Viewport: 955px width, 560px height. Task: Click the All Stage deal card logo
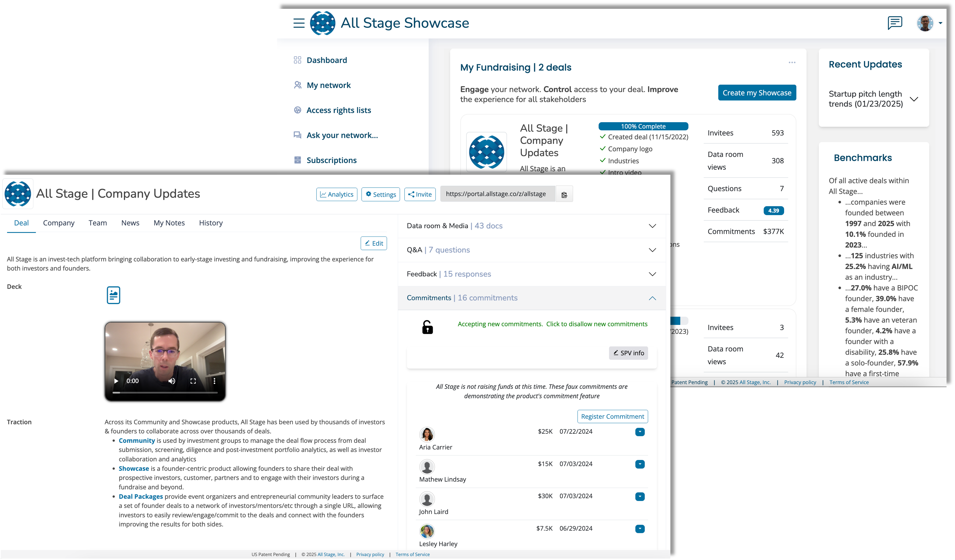coord(487,152)
